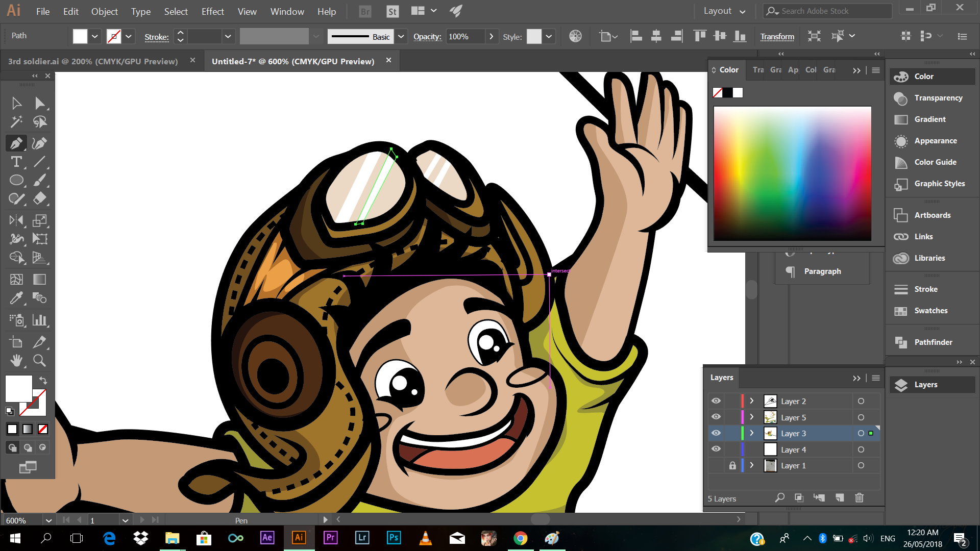Open the Object menu
Screen dimensions: 980x551
point(105,11)
